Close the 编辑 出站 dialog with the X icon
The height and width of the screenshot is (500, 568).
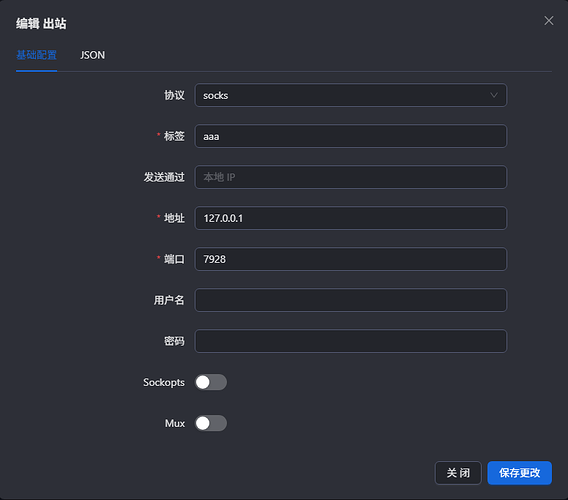548,21
